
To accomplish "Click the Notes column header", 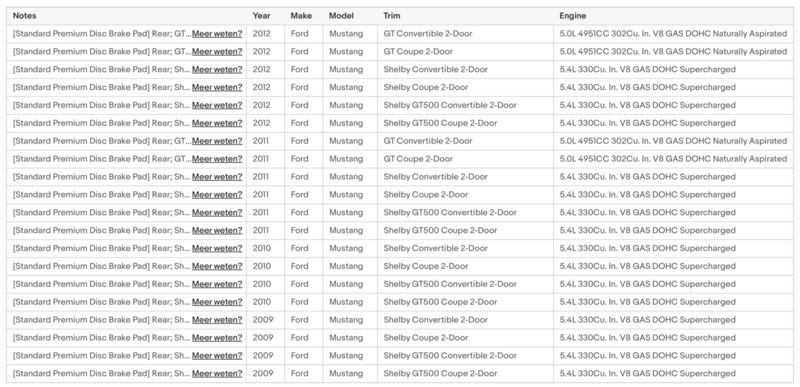I will pyautogui.click(x=24, y=16).
